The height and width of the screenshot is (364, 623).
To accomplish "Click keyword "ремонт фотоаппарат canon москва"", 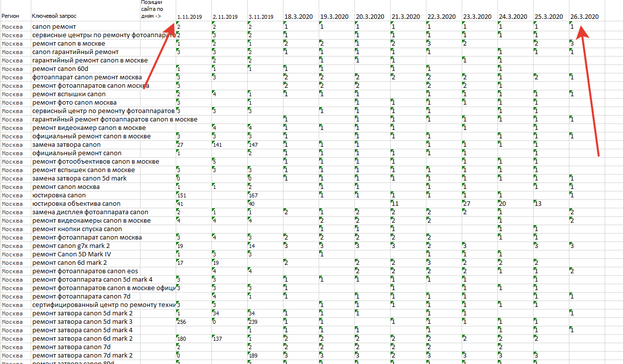I will [87, 237].
